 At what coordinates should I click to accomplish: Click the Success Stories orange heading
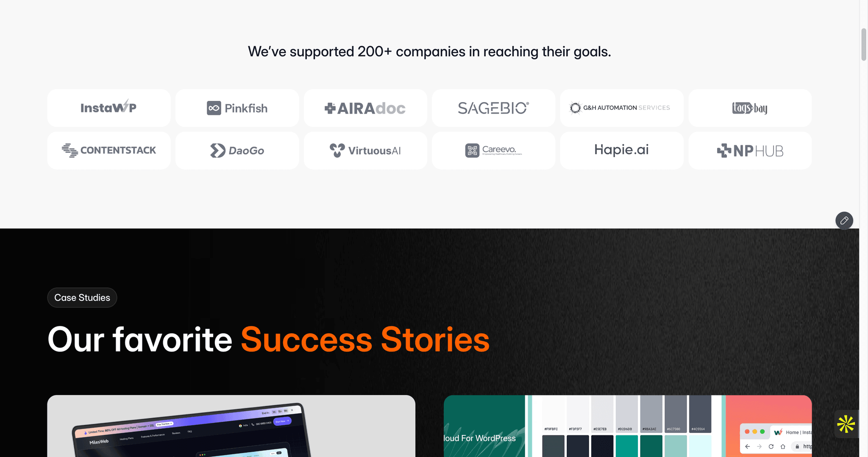[x=365, y=340]
